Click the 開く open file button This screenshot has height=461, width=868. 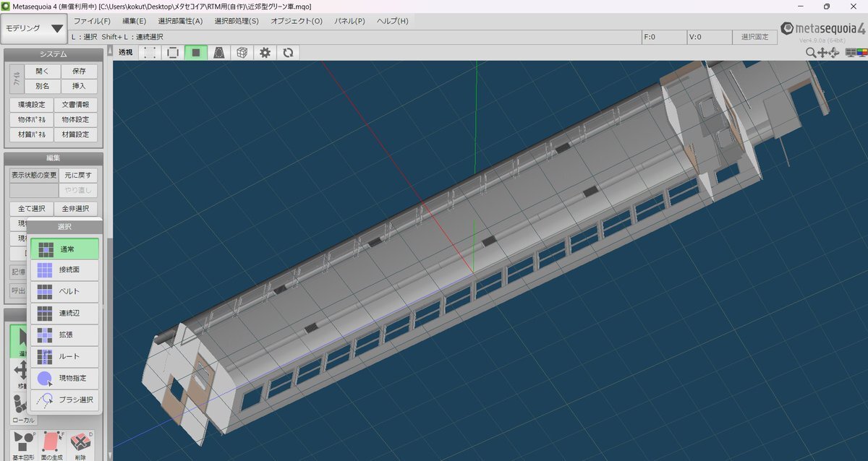(42, 72)
